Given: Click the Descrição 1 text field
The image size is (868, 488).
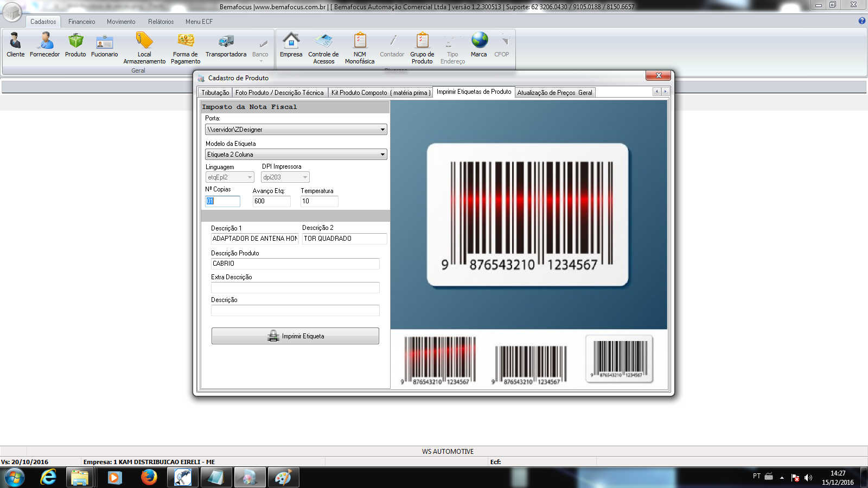Looking at the screenshot, I should (254, 239).
